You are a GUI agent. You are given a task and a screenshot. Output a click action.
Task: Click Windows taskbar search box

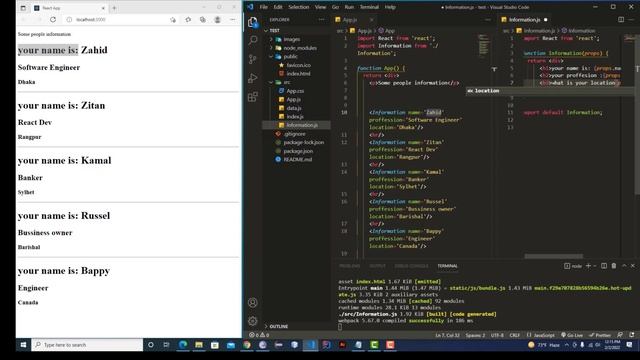tap(87, 345)
